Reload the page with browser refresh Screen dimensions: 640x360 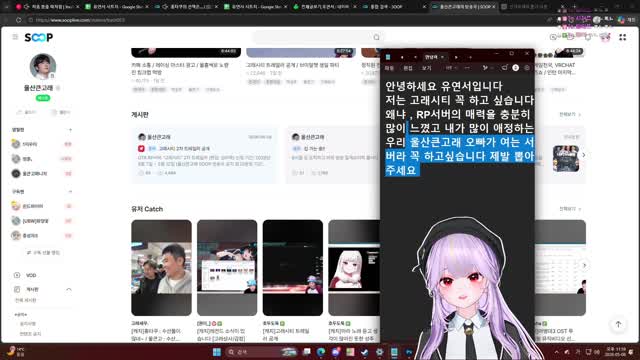[19, 20]
